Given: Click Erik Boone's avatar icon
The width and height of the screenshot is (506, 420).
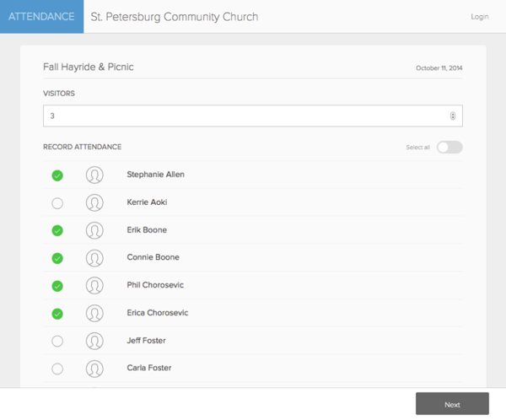Looking at the screenshot, I should click(x=94, y=230).
